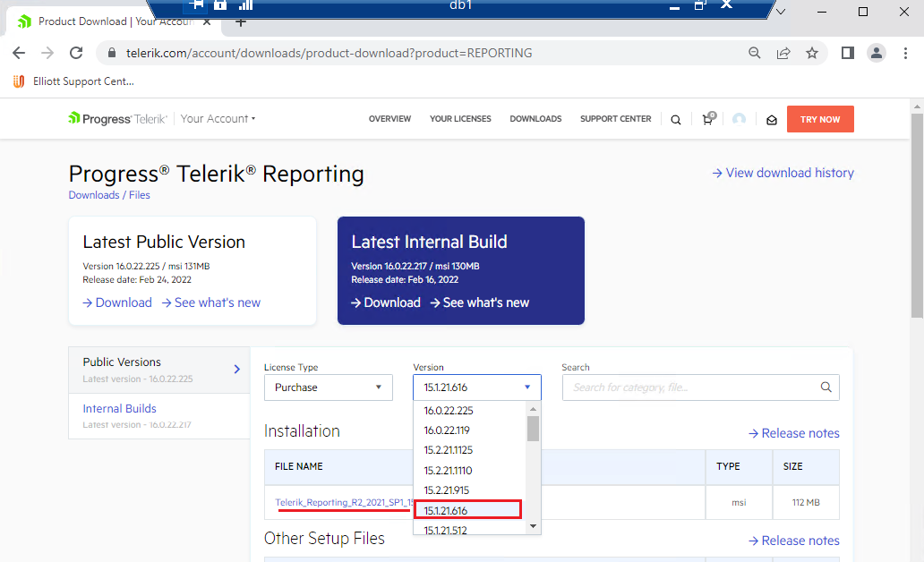Image resolution: width=924 pixels, height=562 pixels.
Task: Choose version 15.2.21.1110
Action: coord(470,470)
